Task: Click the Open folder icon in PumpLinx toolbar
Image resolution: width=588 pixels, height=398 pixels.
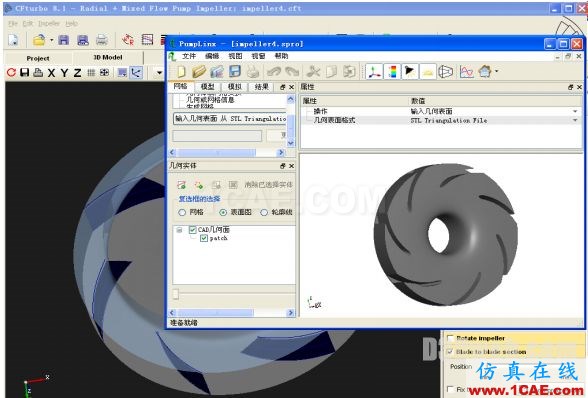Action: point(199,71)
